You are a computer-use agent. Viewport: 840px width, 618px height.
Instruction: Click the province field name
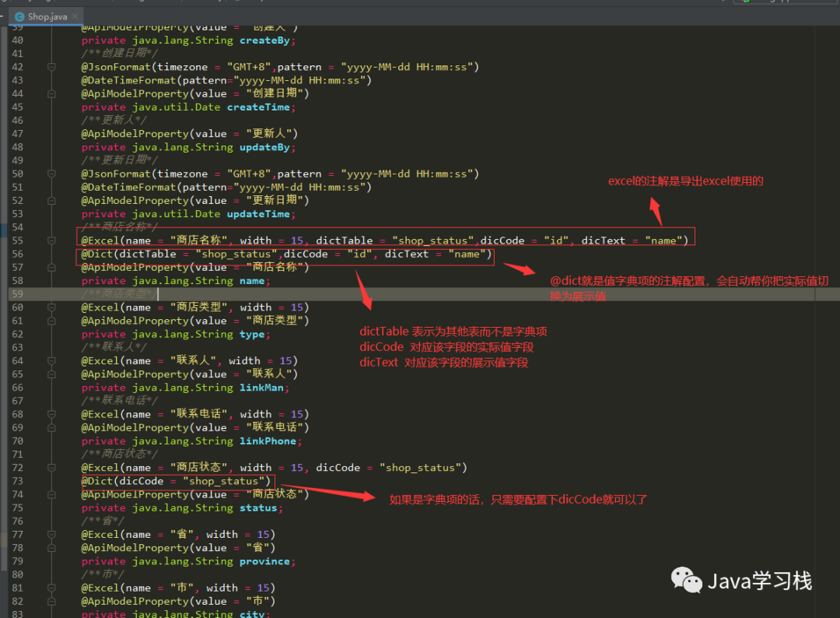pyautogui.click(x=264, y=561)
